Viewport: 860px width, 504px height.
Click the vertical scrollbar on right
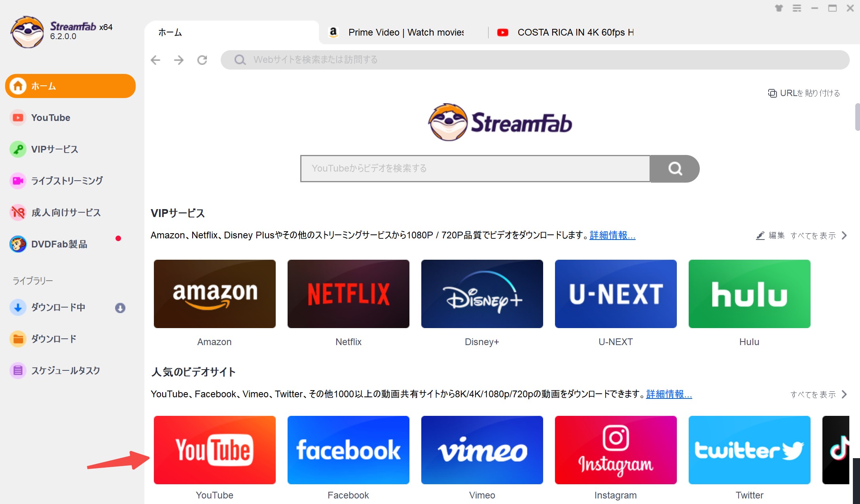857,117
